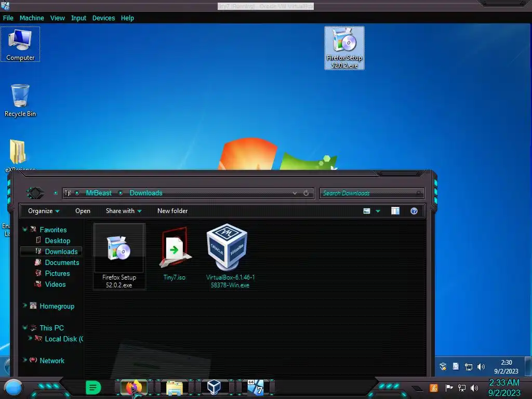Open Explorer help question mark icon
Image resolution: width=532 pixels, height=399 pixels.
[414, 211]
